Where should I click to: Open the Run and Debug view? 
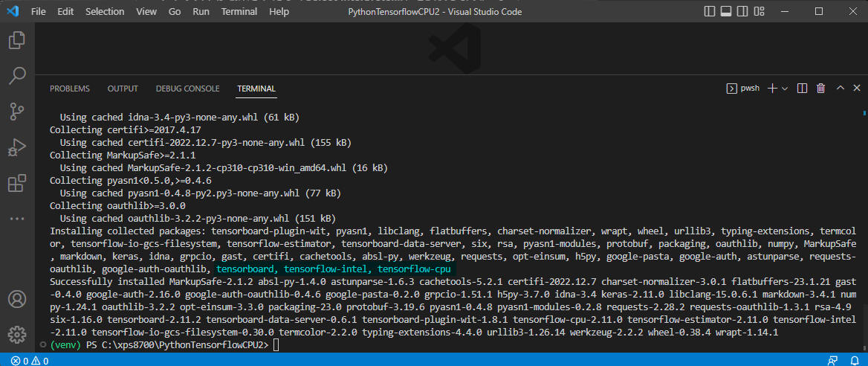(x=17, y=147)
